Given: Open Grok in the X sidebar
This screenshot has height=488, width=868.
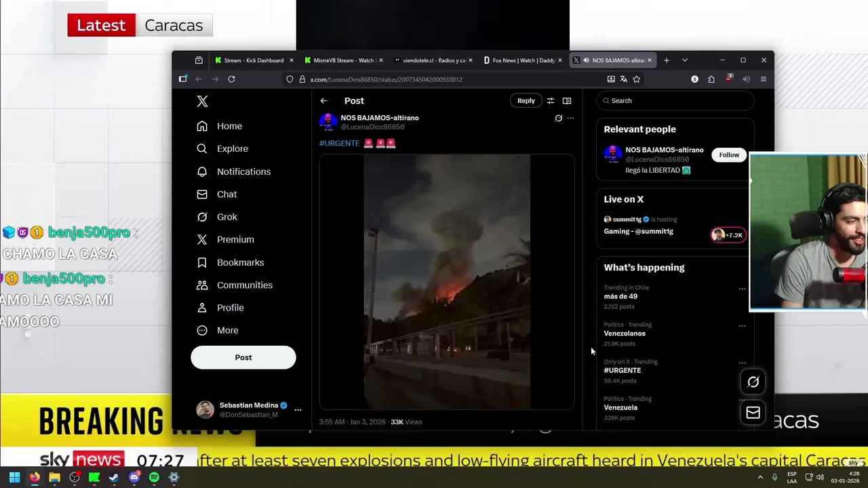Looking at the screenshot, I should point(217,217).
